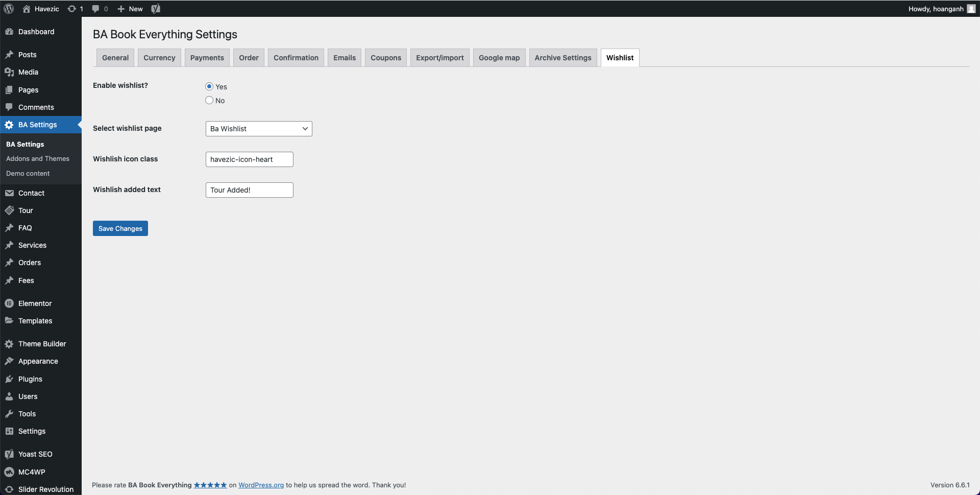
Task: Click the Users person icon
Action: point(9,396)
